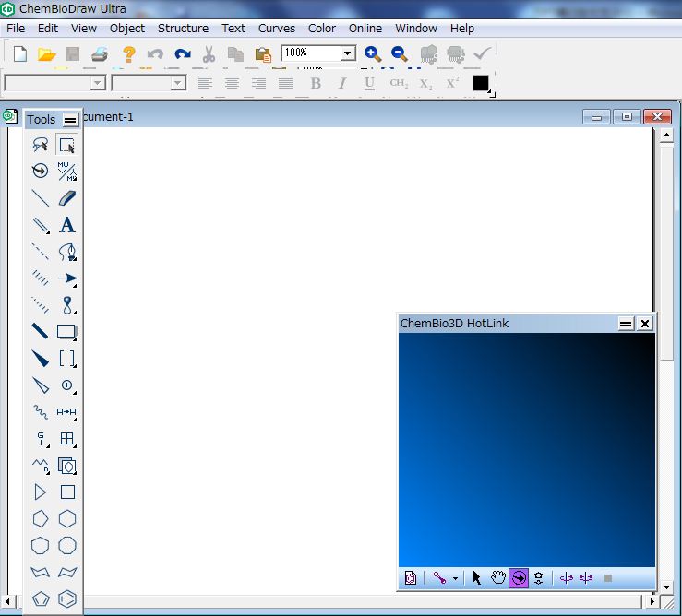This screenshot has height=616, width=682.
Task: Select the Benzene ring tool
Action: [67, 599]
